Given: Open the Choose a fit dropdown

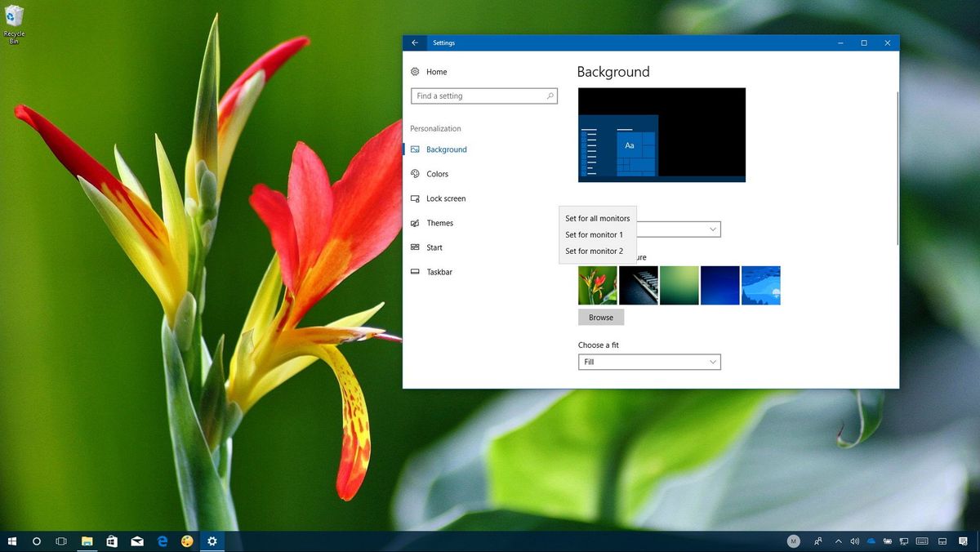Looking at the screenshot, I should 649,362.
